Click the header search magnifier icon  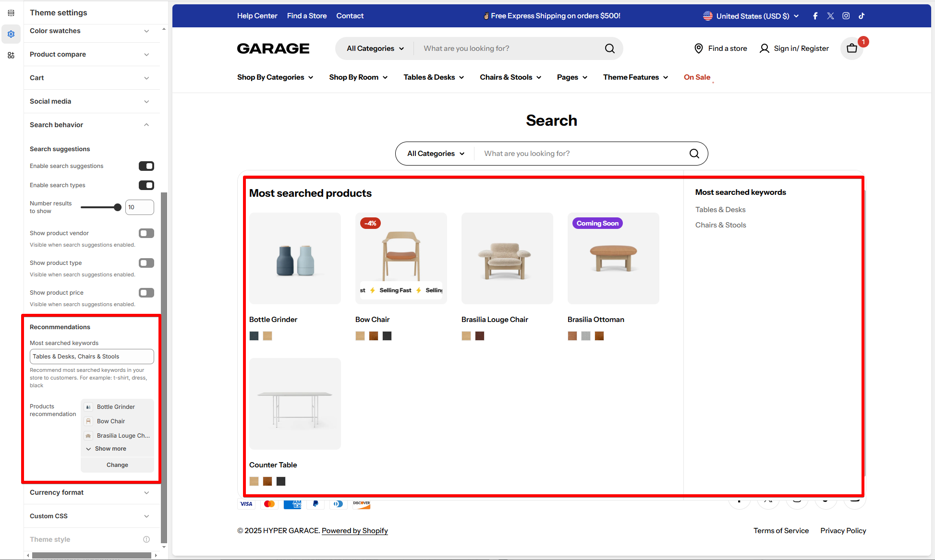click(609, 48)
